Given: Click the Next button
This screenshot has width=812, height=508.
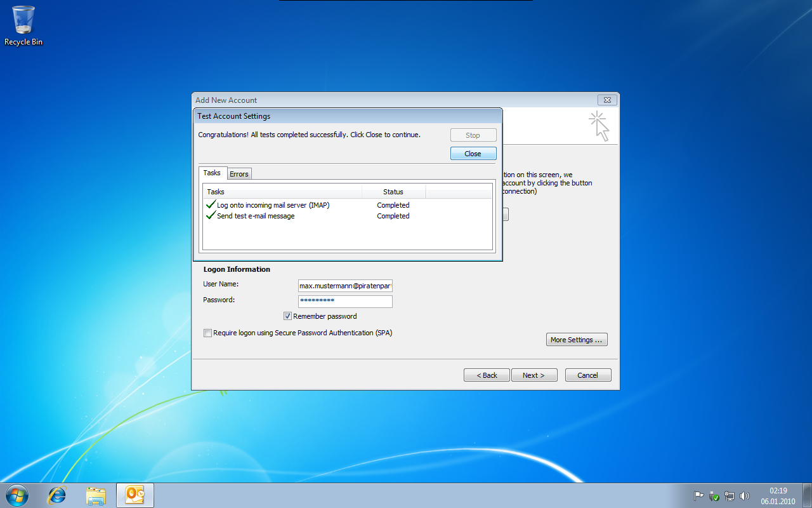Looking at the screenshot, I should [x=534, y=375].
